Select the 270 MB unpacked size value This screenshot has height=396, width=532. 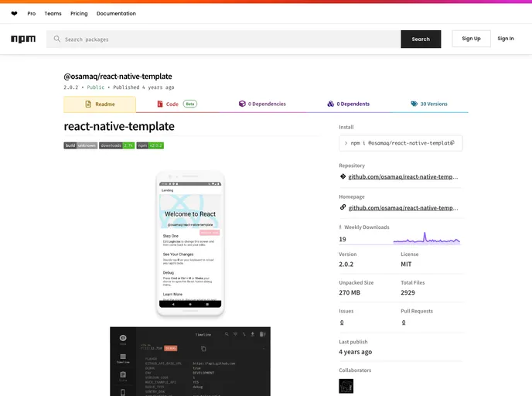click(x=350, y=293)
